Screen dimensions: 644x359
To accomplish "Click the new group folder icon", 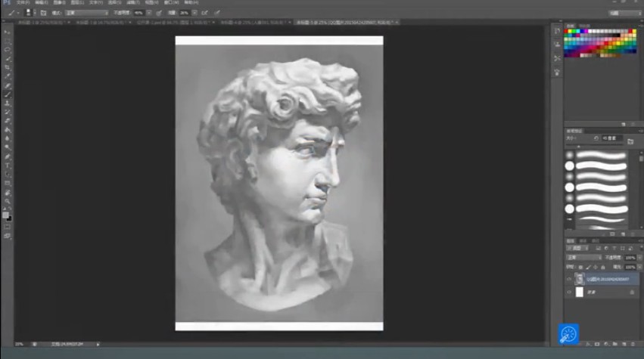I will coord(614,344).
